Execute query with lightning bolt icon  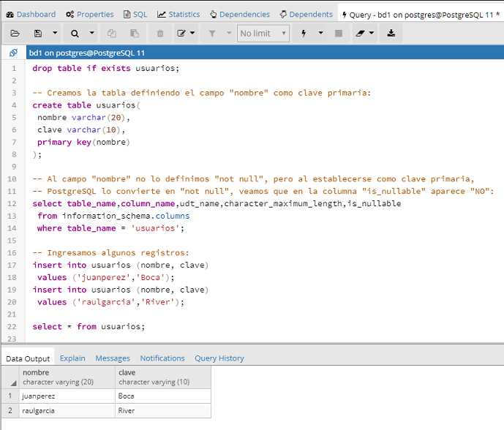click(304, 33)
